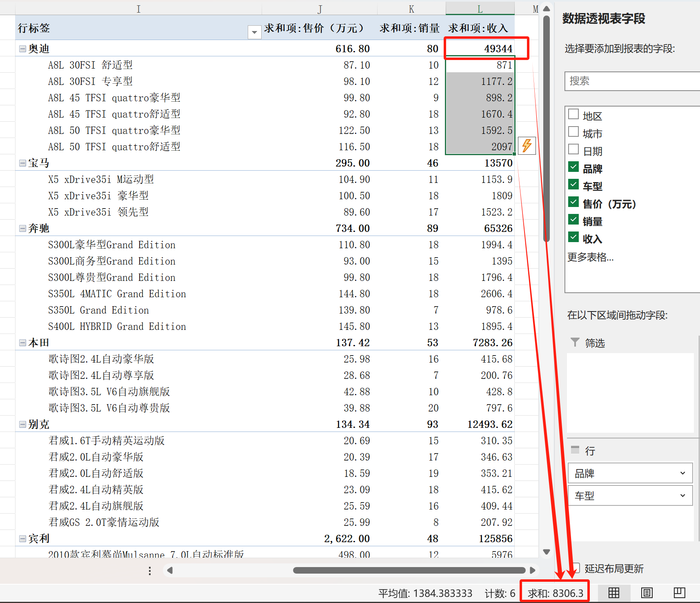Collapse the 奔驰 brand group
Viewport: 700px width, 603px height.
coord(23,229)
